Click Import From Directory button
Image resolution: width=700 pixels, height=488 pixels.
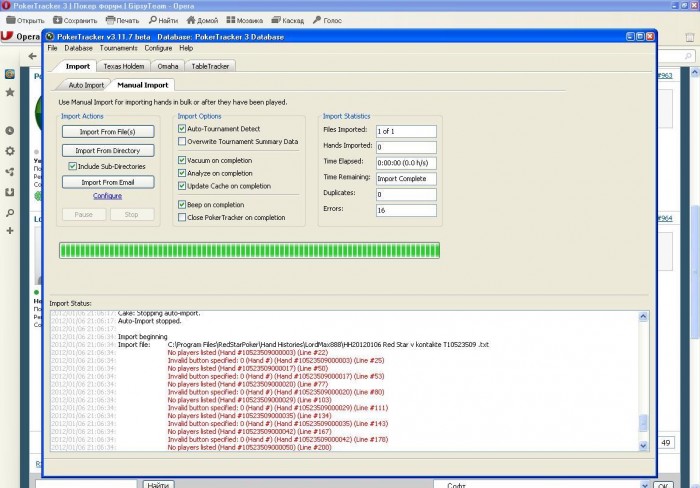(x=108, y=150)
